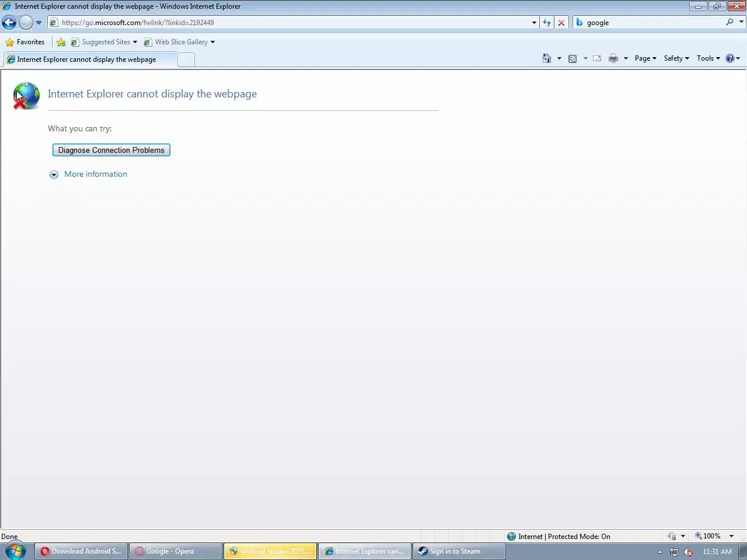Switch to Download Android S... Opera taskbar window
The width and height of the screenshot is (747, 560).
tap(81, 551)
